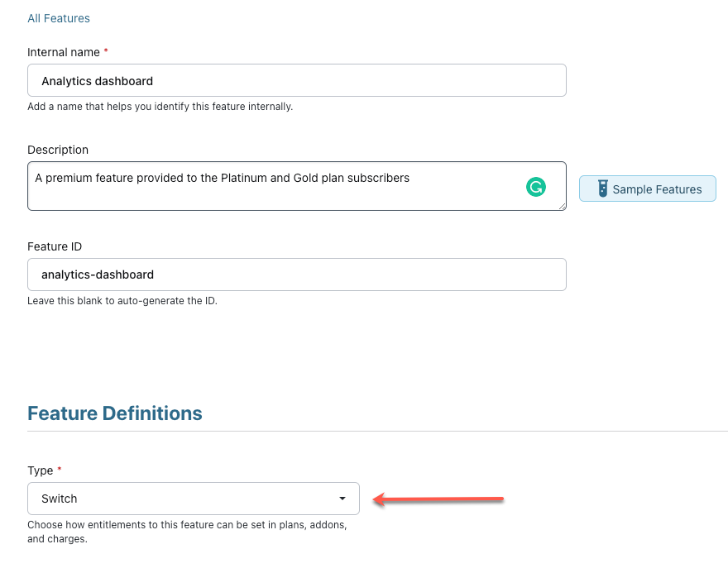Click the Feature Definitions section heading
Viewport: 728px width, 568px height.
point(115,413)
